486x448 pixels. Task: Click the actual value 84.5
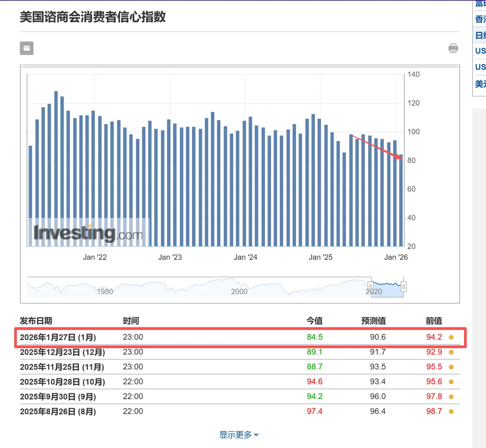[315, 337]
